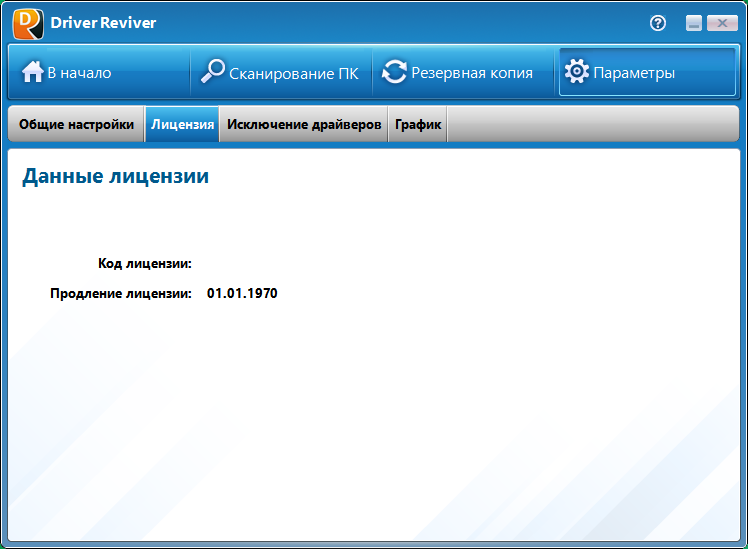Open help via question mark icon
The height and width of the screenshot is (549, 748).
coord(658,23)
